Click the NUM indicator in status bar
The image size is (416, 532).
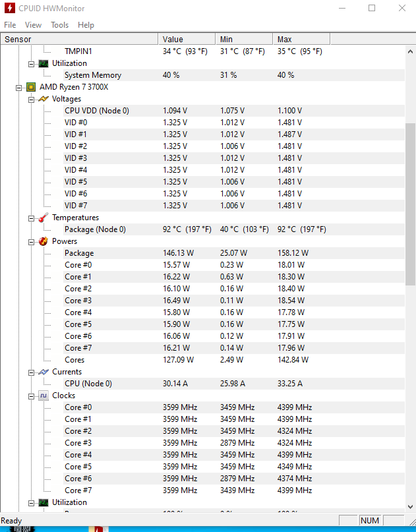click(369, 521)
